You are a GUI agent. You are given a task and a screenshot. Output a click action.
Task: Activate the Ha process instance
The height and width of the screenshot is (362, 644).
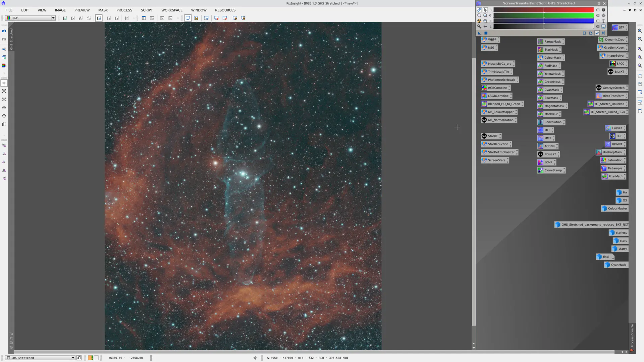622,192
